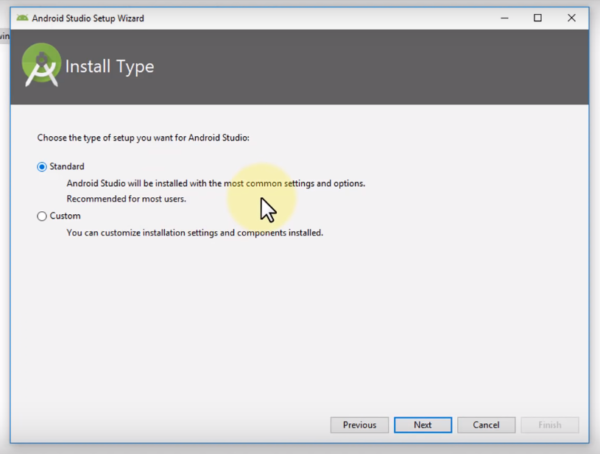Select the Standard radio button
Viewport: 600px width, 454px height.
(41, 167)
